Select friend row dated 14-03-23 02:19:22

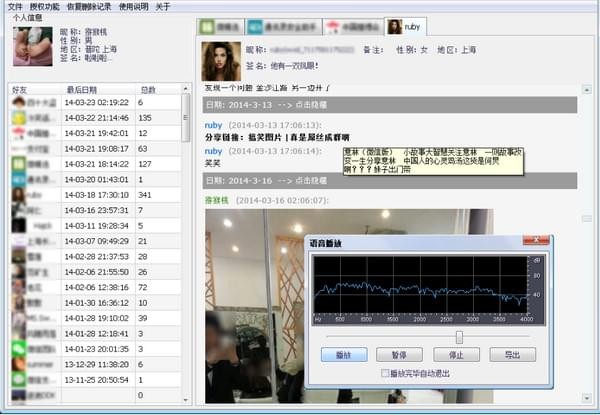click(95, 102)
